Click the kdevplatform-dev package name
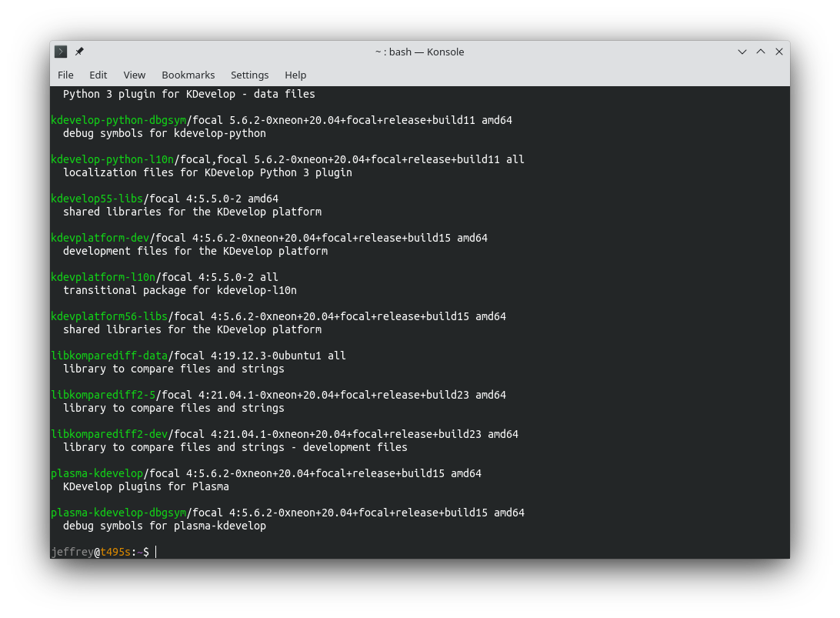 (99, 238)
